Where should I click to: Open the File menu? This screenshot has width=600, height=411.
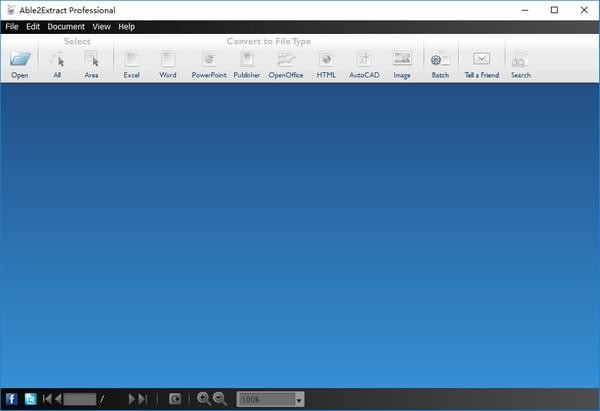12,26
